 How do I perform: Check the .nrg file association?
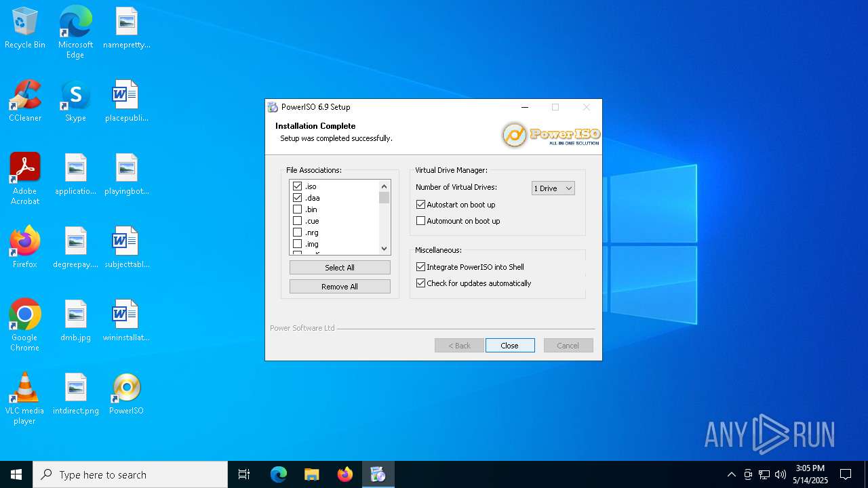coord(297,232)
